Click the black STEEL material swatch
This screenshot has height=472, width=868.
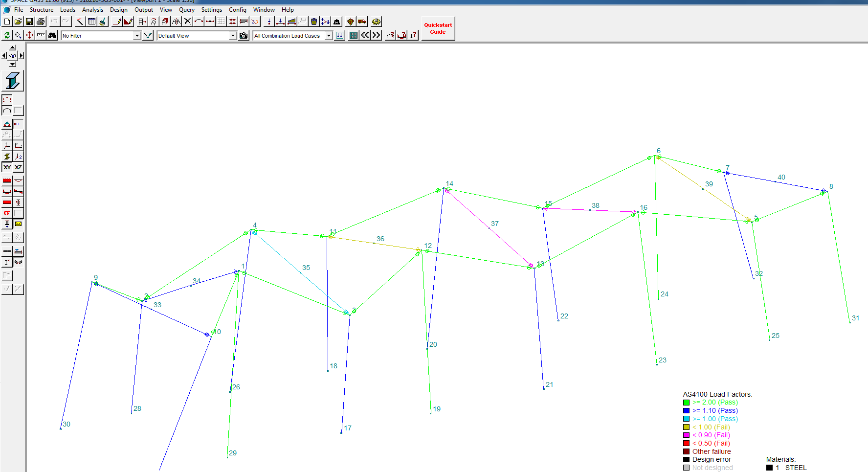[x=770, y=468]
